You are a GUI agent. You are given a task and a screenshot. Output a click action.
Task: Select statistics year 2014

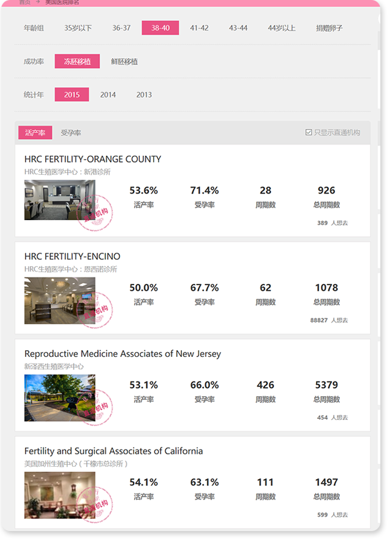[108, 94]
